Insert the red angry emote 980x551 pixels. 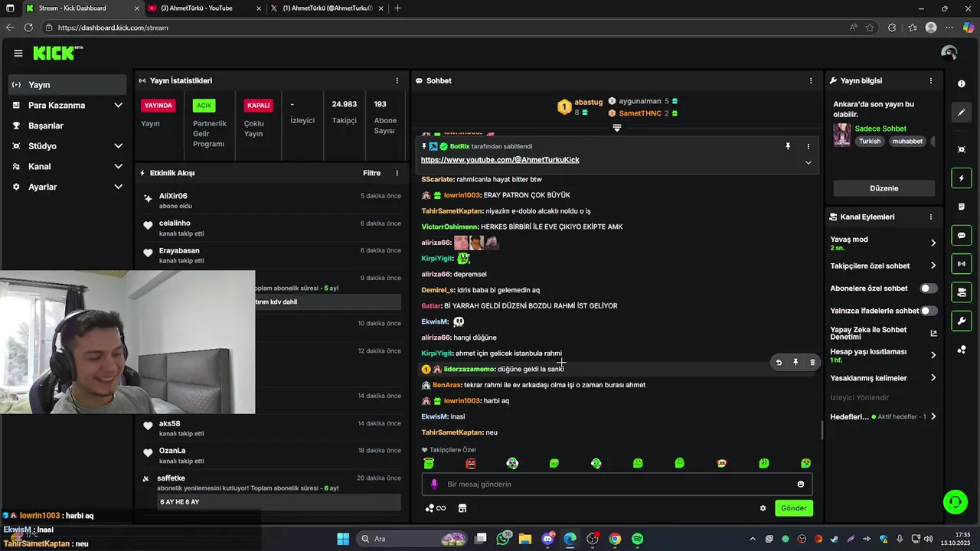[471, 464]
